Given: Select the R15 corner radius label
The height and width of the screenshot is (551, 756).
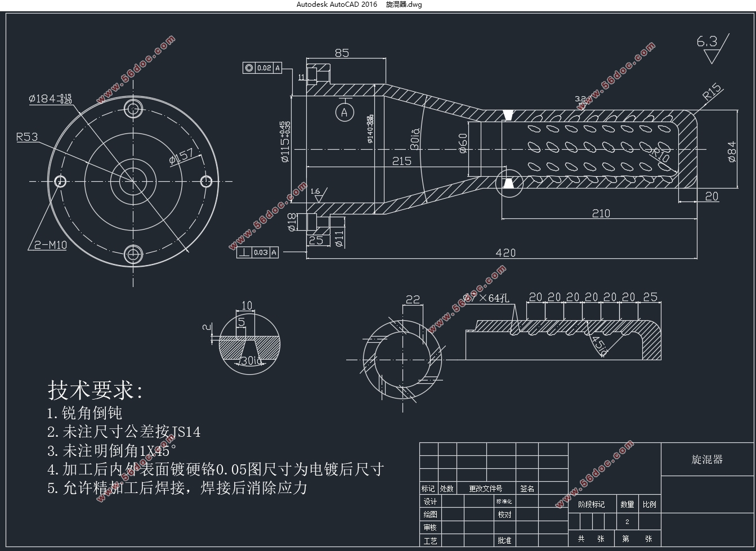Looking at the screenshot, I should pyautogui.click(x=712, y=92).
